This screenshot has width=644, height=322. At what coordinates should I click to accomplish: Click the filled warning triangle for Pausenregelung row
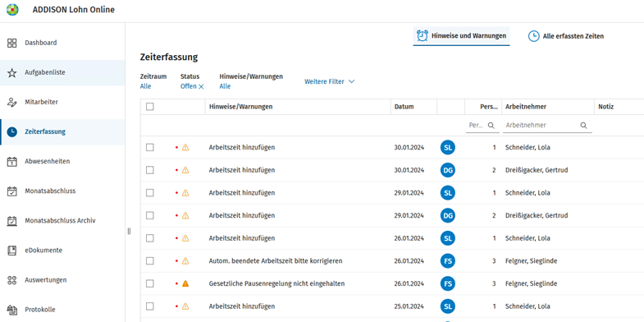(185, 283)
